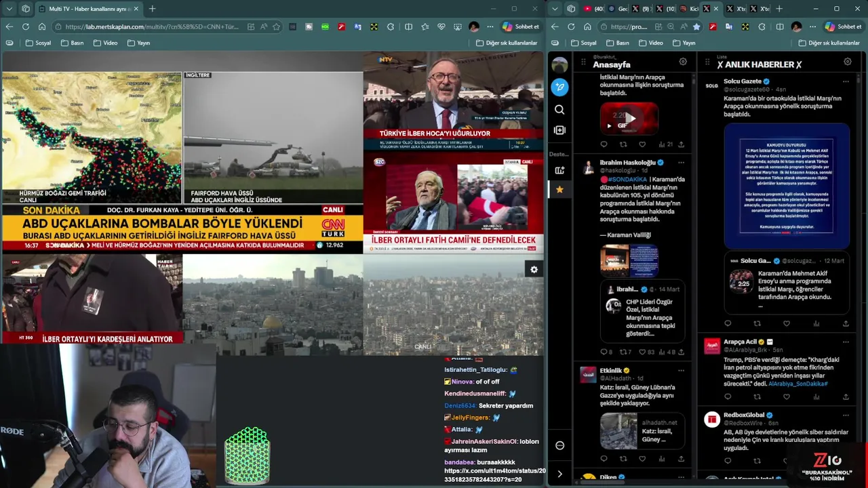Reload the Multi TV page
868x488 pixels.
[x=25, y=26]
